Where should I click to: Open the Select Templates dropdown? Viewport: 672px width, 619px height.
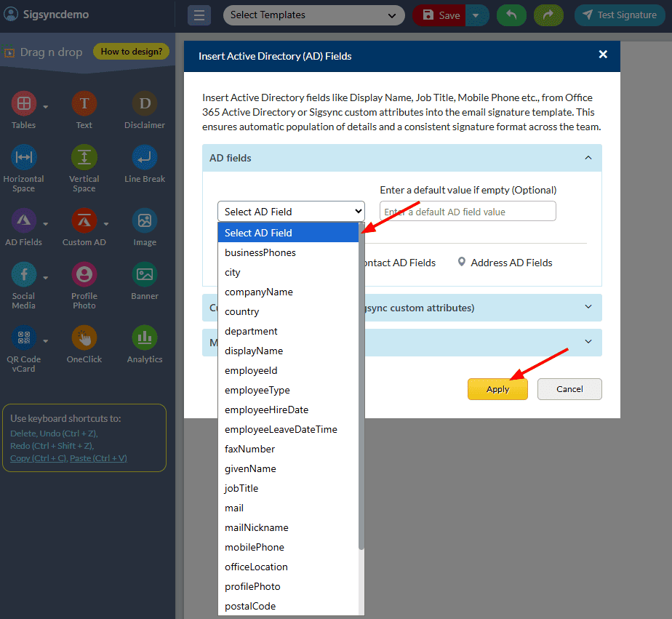point(313,15)
